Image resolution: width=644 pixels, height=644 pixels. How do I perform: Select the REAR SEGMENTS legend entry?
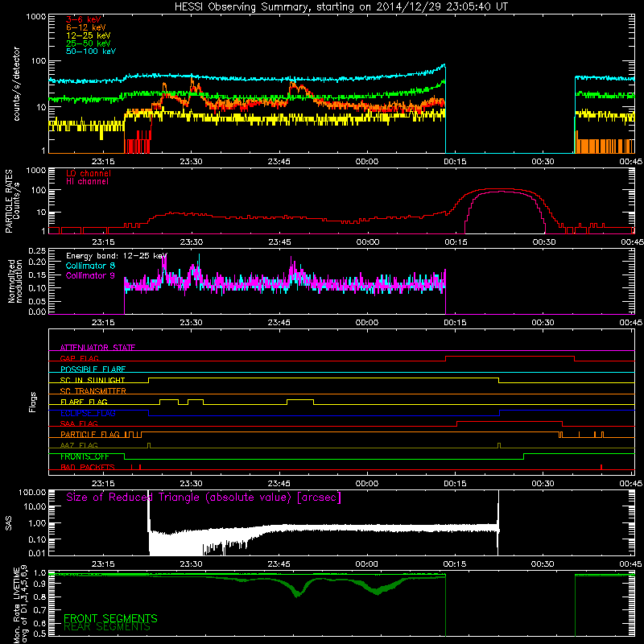tap(107, 627)
